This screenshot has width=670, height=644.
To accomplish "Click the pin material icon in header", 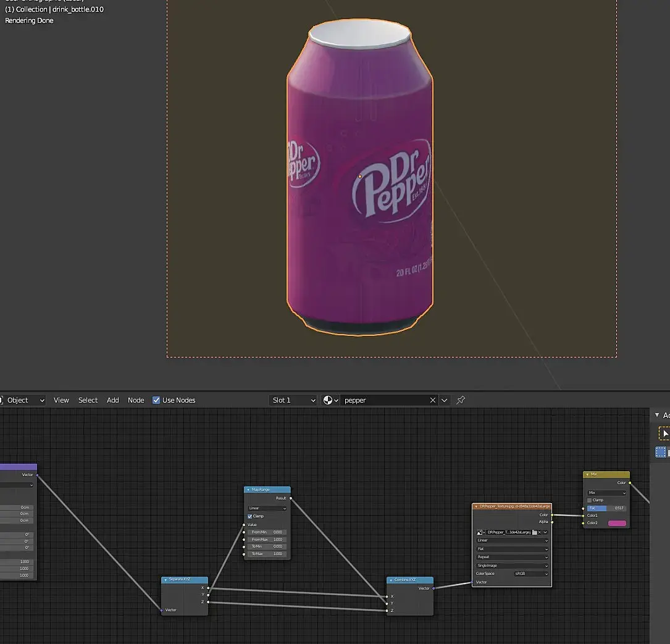I will point(461,400).
